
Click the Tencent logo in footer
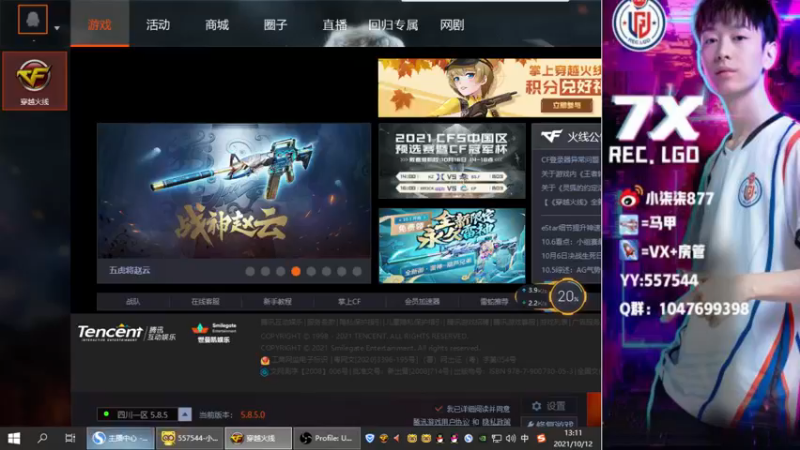coord(127,333)
